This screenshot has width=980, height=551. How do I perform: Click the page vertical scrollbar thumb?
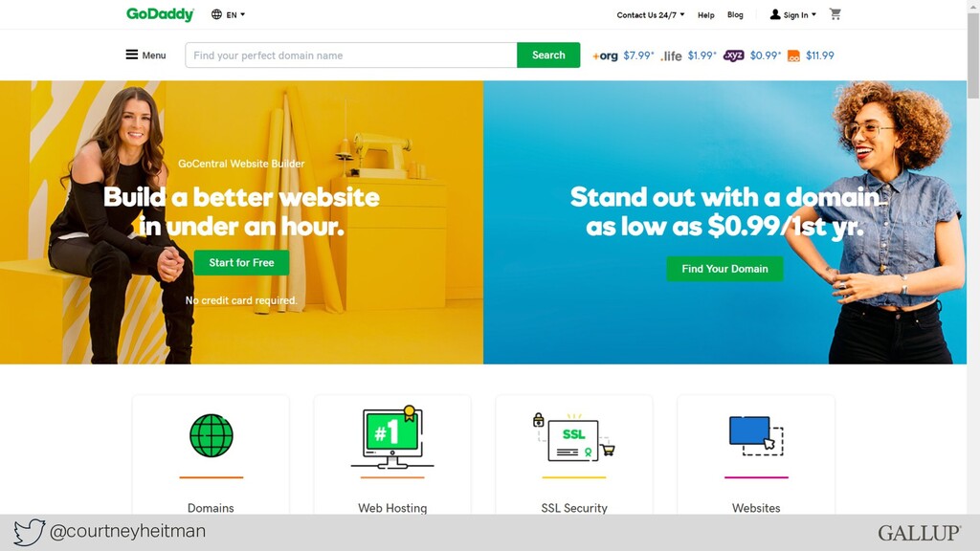pyautogui.click(x=973, y=55)
